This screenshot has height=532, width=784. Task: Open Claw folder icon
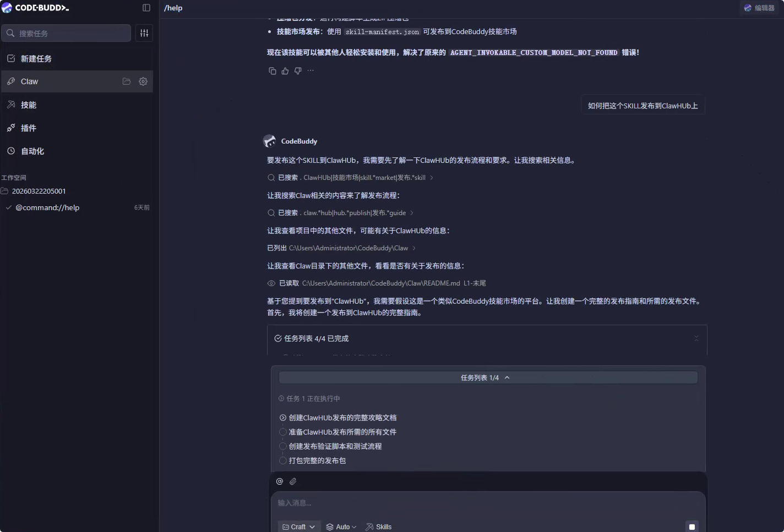[x=127, y=81]
